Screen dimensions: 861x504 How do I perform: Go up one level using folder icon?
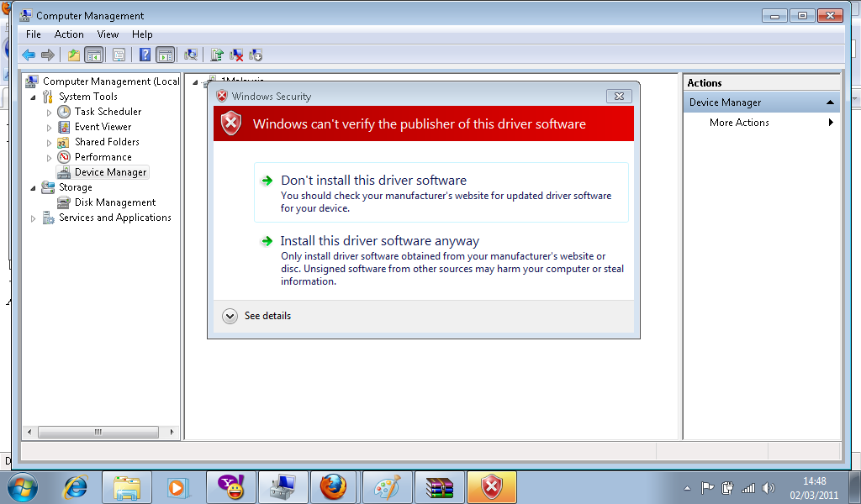[x=74, y=55]
